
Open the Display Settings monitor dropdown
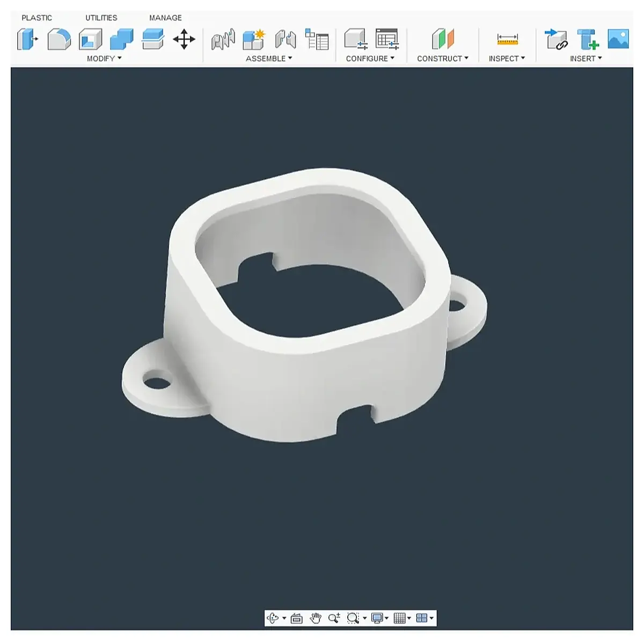click(x=380, y=618)
